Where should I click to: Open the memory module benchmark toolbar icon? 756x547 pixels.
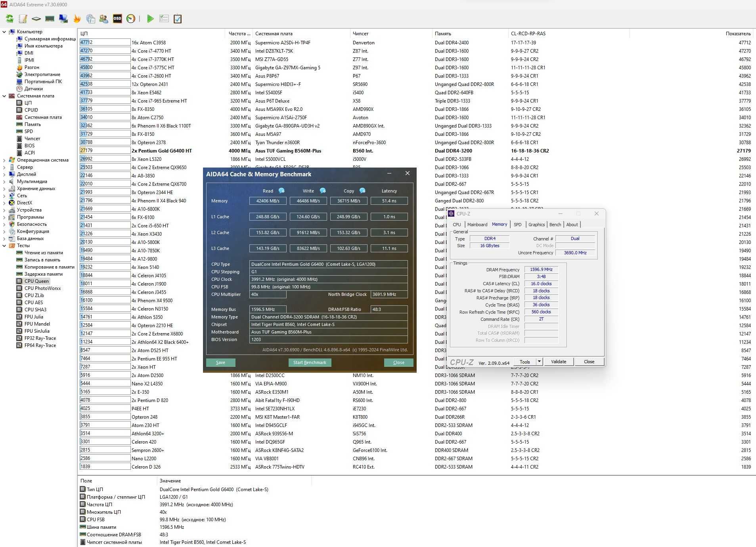(50, 19)
